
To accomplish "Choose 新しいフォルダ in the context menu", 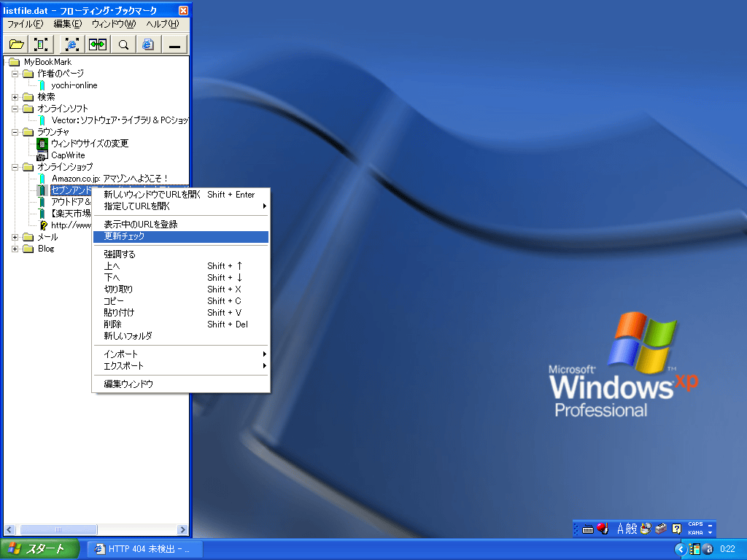I will (x=181, y=335).
